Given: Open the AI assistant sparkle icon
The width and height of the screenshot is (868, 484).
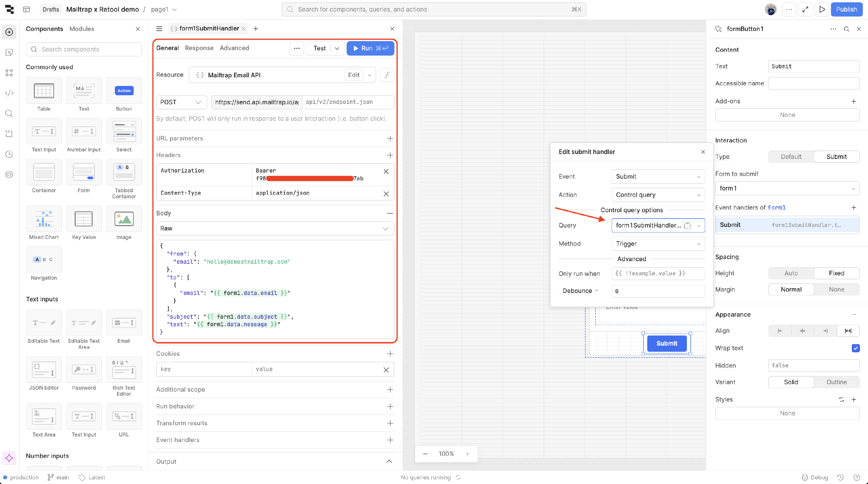Looking at the screenshot, I should (x=9, y=458).
